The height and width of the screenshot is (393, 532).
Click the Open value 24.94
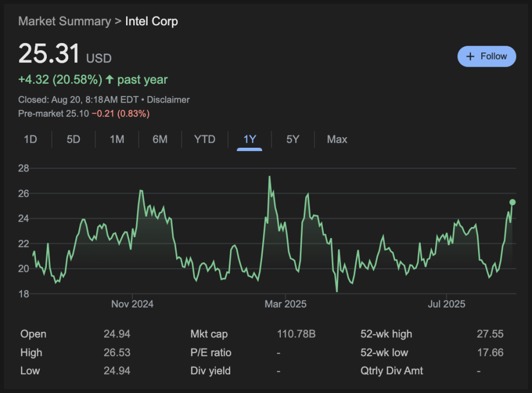(x=117, y=334)
